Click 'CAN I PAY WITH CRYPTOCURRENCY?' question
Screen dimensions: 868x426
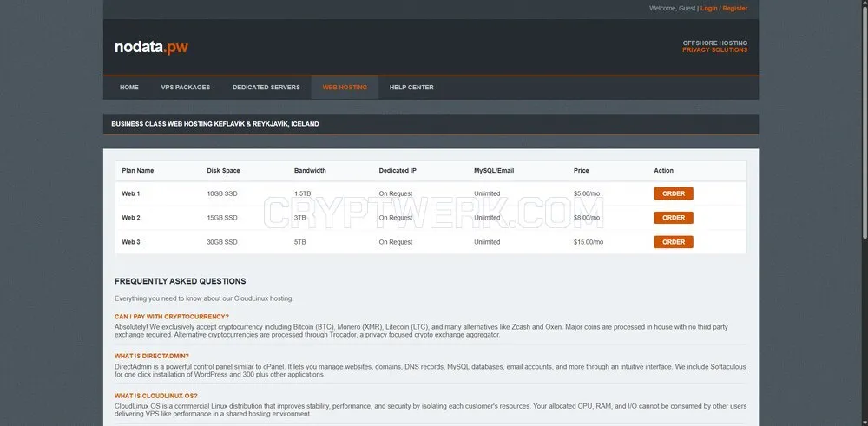[x=172, y=317]
